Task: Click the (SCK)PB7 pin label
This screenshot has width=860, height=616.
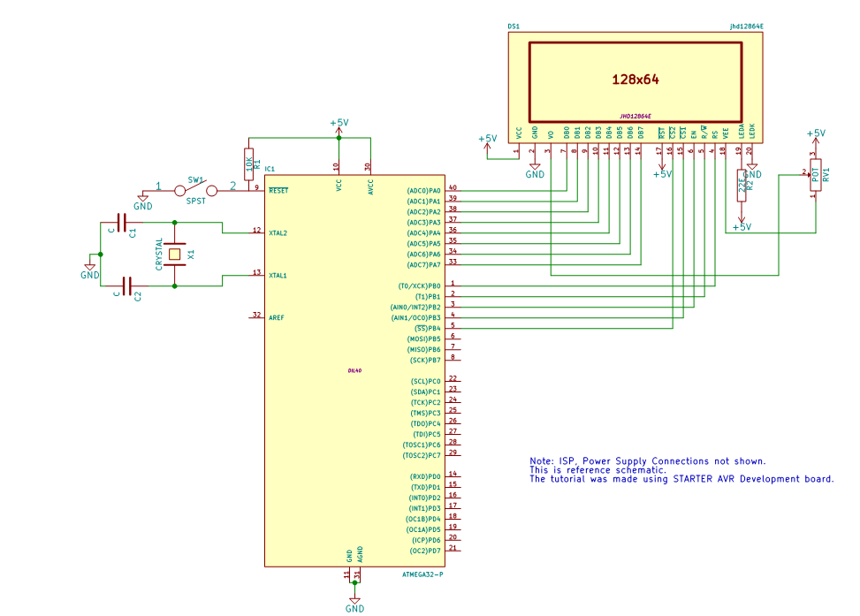Action: tap(424, 361)
